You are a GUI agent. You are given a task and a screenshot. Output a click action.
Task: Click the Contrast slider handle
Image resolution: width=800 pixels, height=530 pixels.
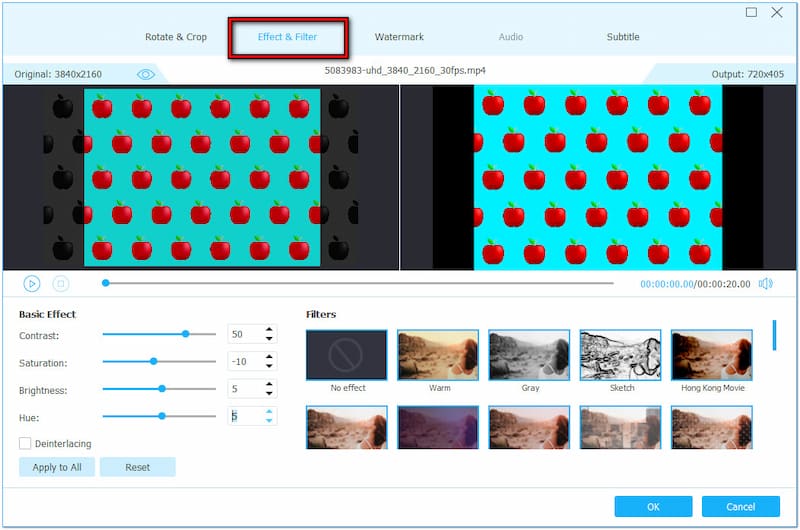click(x=185, y=334)
